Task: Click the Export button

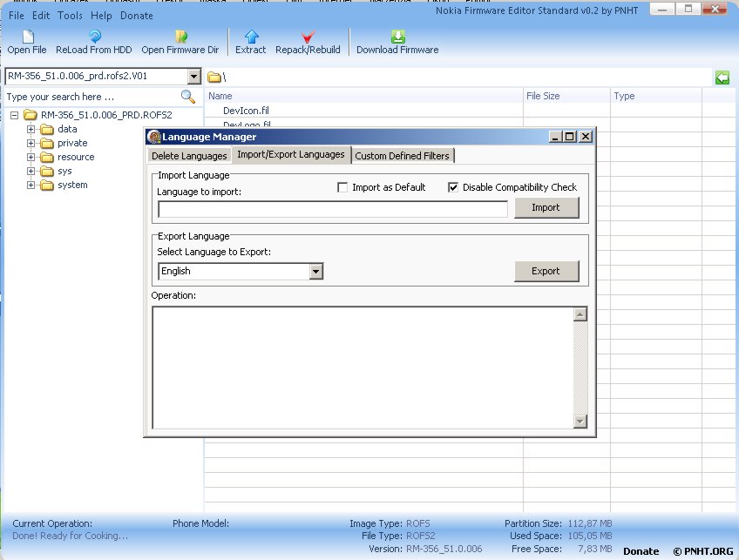Action: [546, 271]
